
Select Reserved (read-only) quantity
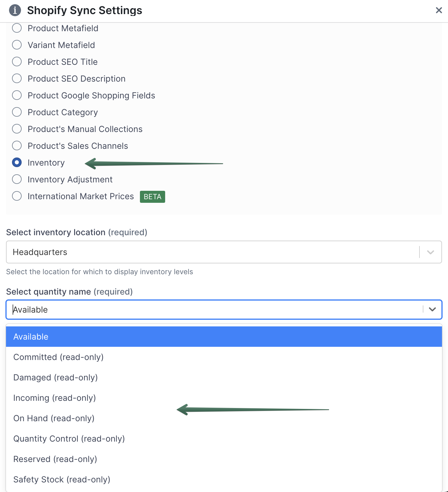pos(55,459)
